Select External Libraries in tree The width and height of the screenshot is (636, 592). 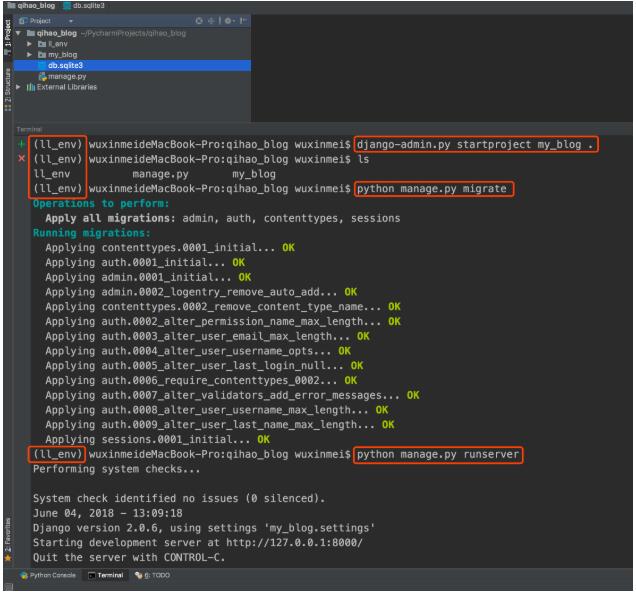point(67,87)
